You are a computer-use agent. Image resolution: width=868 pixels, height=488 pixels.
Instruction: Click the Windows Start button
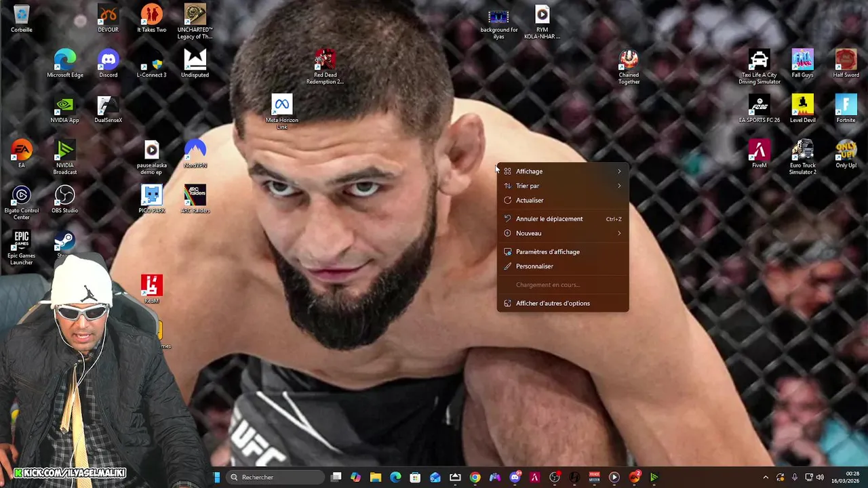tap(217, 477)
